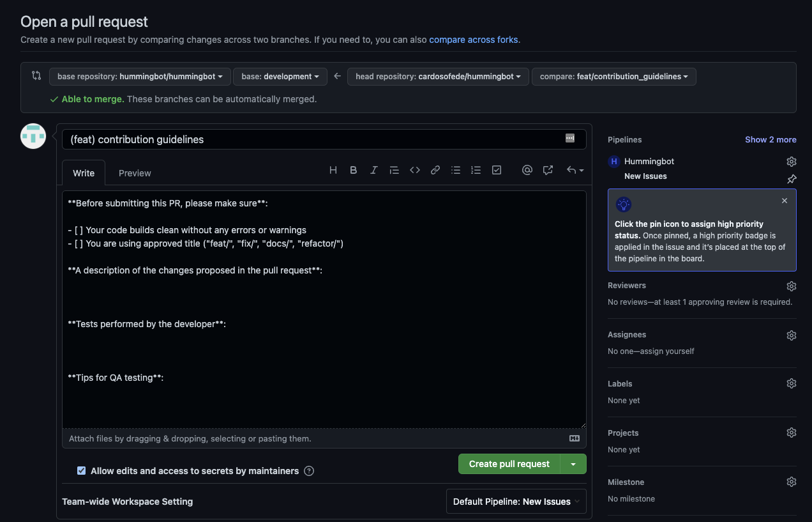The height and width of the screenshot is (522, 812).
Task: Add a task list to the description
Action: click(497, 170)
